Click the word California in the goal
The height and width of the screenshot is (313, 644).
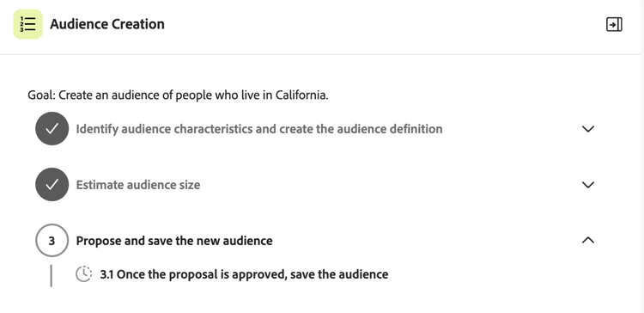[x=301, y=95]
